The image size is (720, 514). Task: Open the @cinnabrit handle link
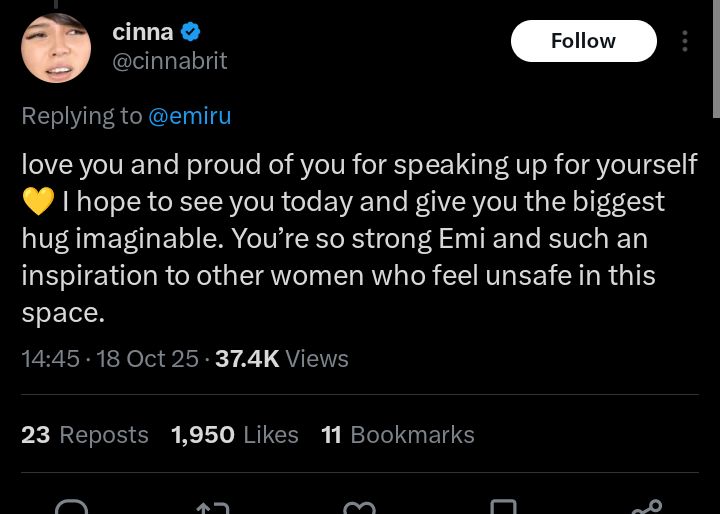169,61
